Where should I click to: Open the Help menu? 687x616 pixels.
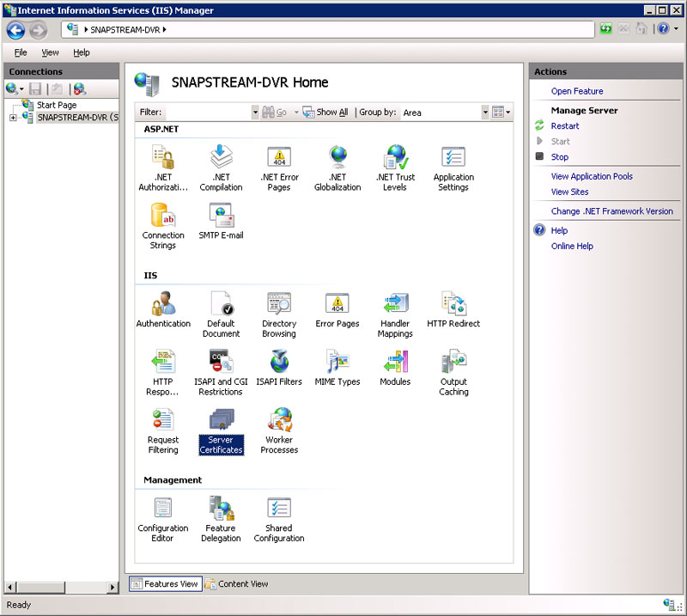[81, 52]
